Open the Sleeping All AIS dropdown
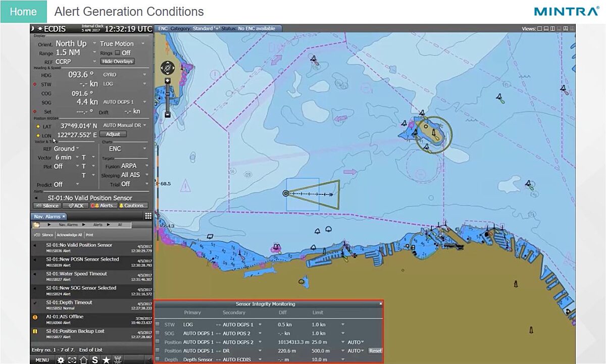 tap(146, 175)
